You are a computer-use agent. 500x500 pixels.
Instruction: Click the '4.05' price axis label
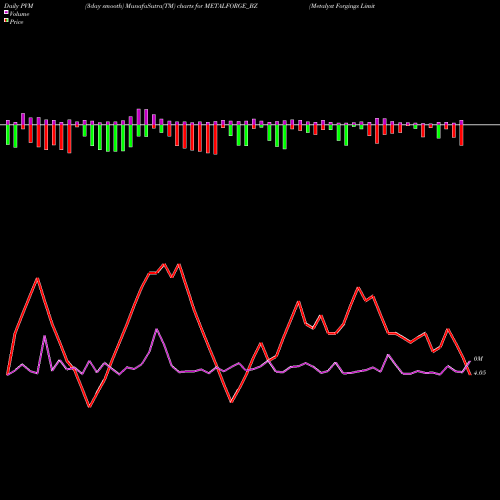pos(480,373)
